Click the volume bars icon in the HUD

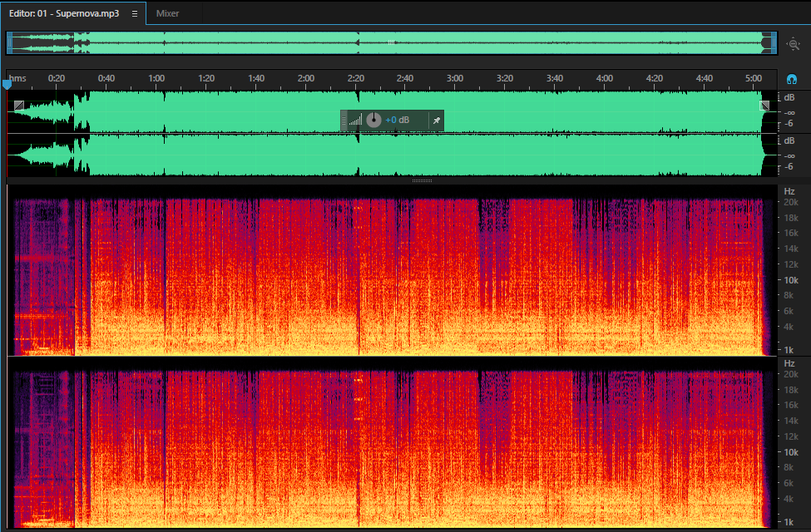[355, 121]
